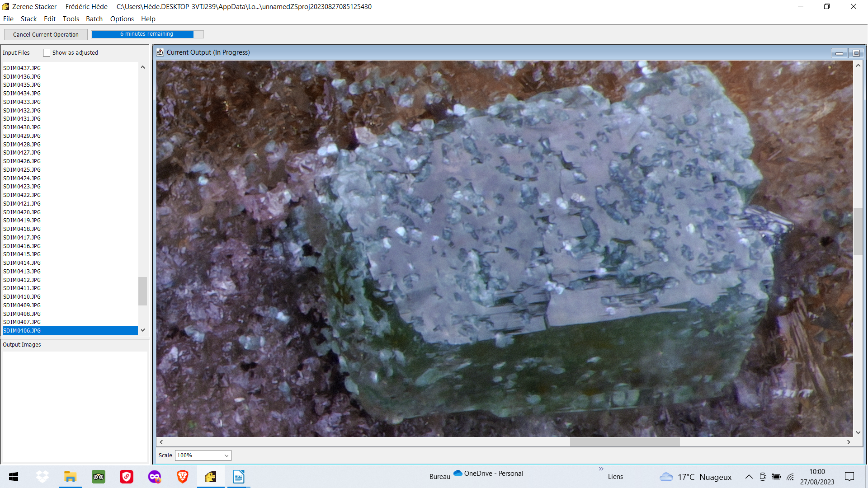Open the notification center icon

click(849, 477)
